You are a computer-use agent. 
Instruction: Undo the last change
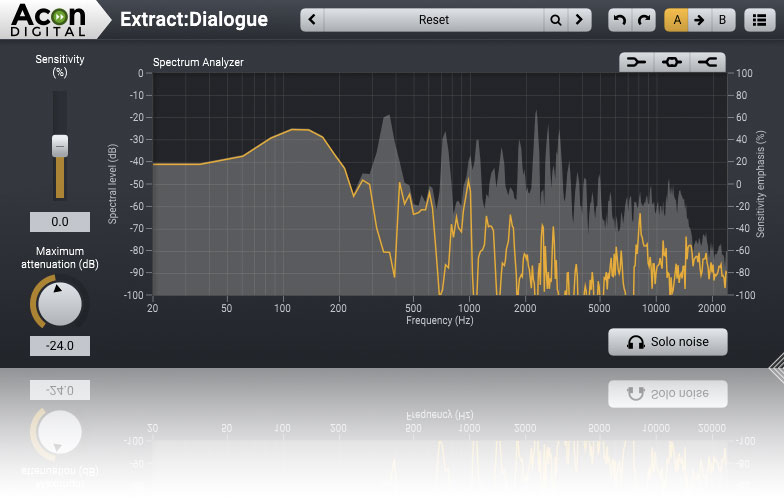620,20
